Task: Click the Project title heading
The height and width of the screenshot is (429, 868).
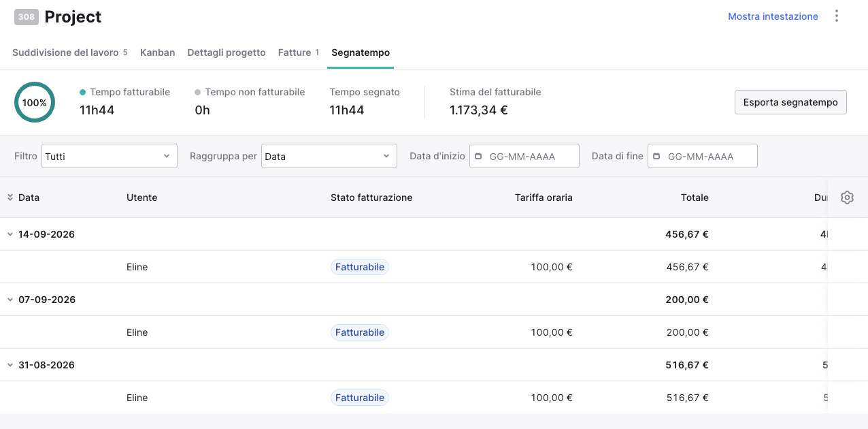Action: coord(73,17)
